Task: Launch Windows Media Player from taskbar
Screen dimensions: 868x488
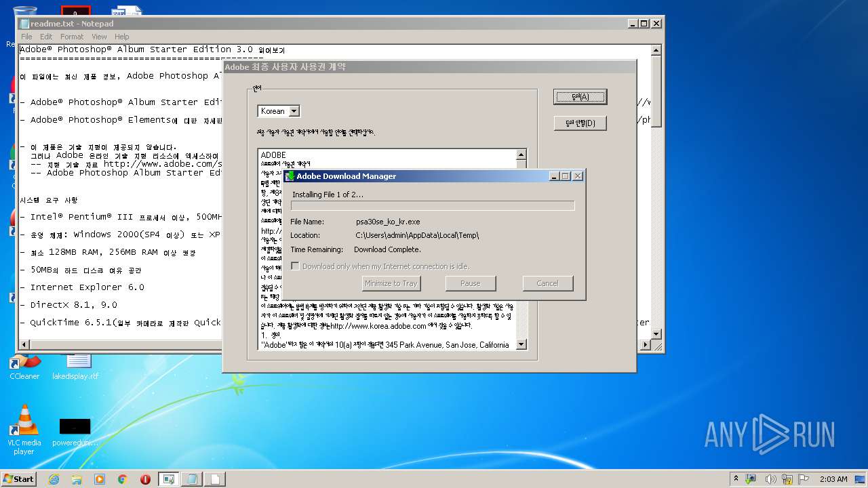Action: [x=100, y=479]
